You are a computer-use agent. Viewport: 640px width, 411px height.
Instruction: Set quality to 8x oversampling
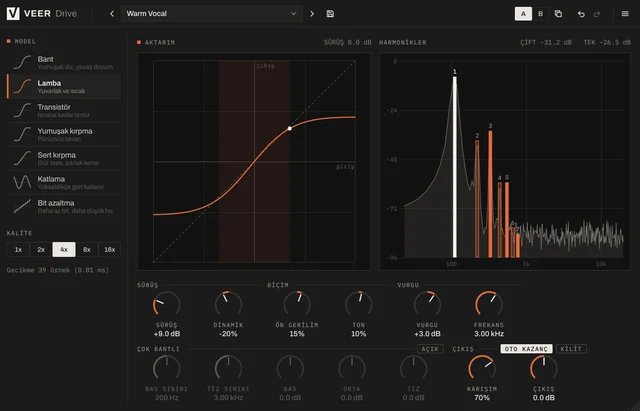coord(87,249)
